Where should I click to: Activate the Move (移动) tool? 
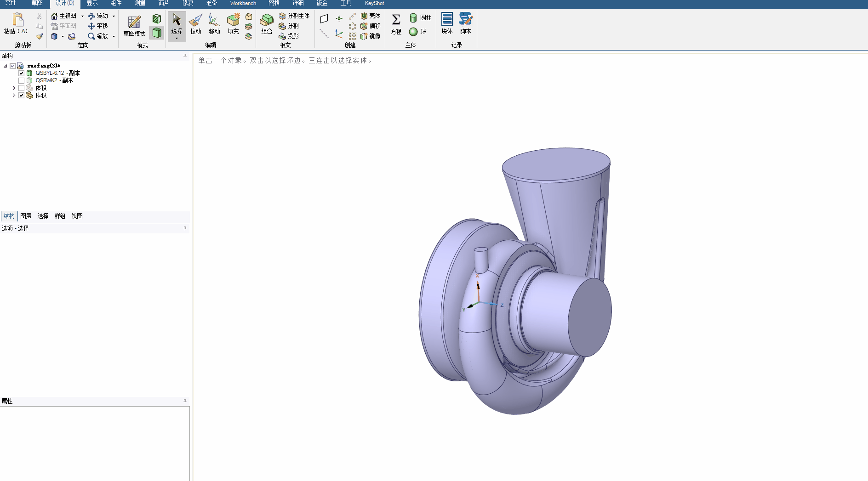(214, 24)
